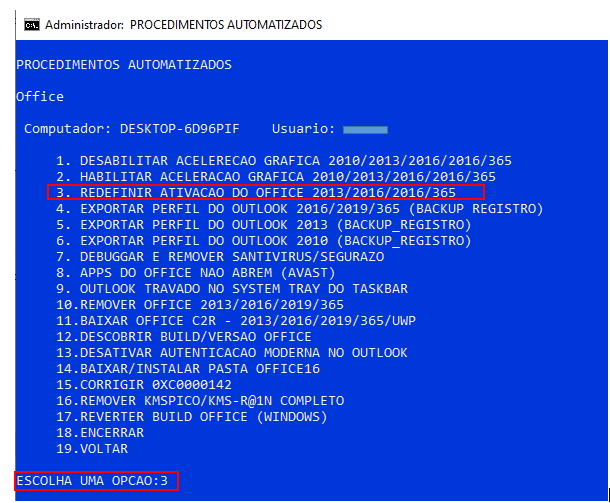Click option 6 'EXPORTAR PERFIL DO OUTLOOK 2010'
Image resolution: width=610 pixels, height=503 pixels.
[x=264, y=240]
